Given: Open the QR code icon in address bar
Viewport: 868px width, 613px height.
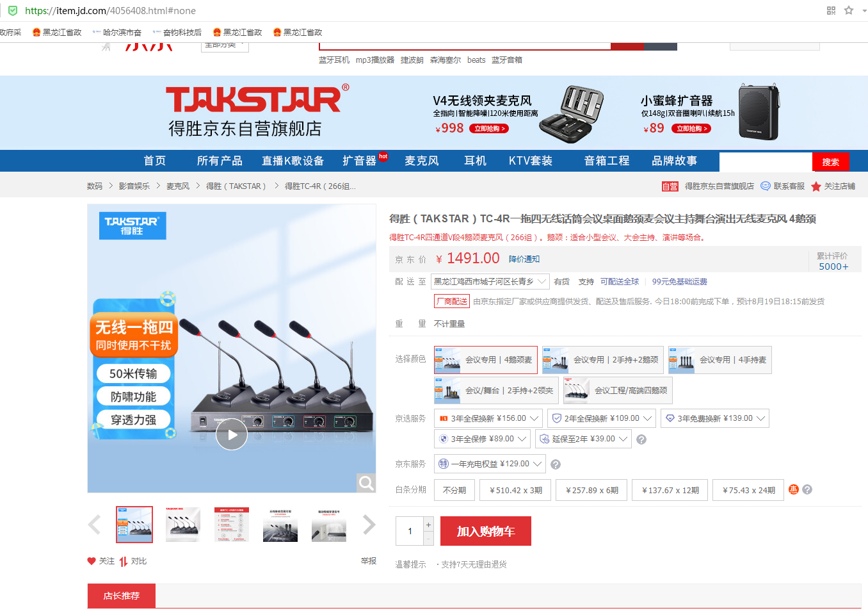Looking at the screenshot, I should tap(831, 10).
